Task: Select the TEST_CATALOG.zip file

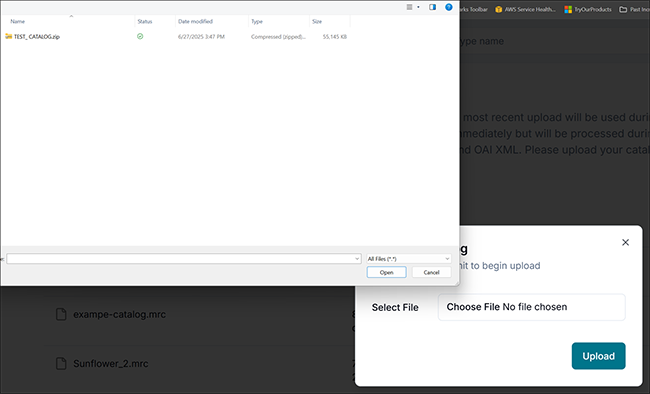Action: pyautogui.click(x=36, y=36)
